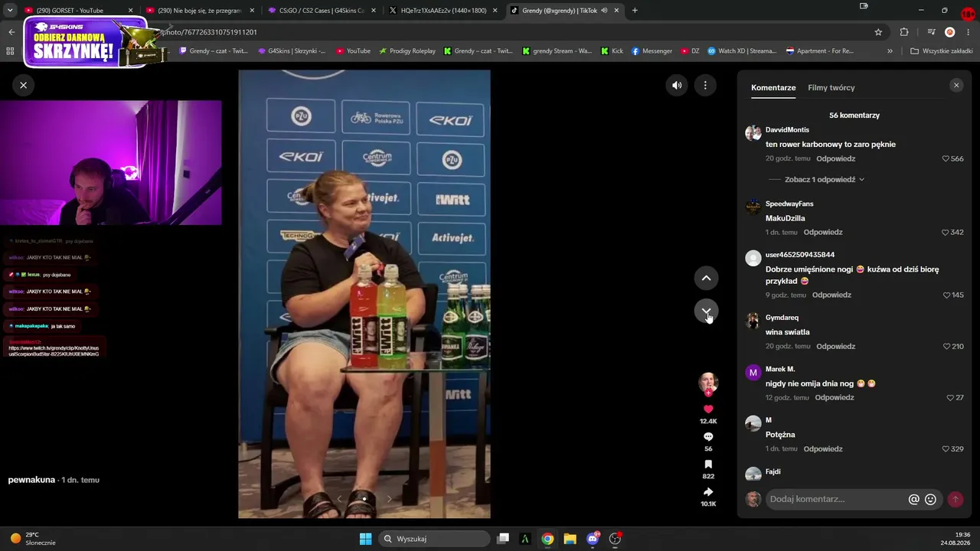Go to the next video with down arrow
Viewport: 980px width, 551px height.
pos(706,311)
